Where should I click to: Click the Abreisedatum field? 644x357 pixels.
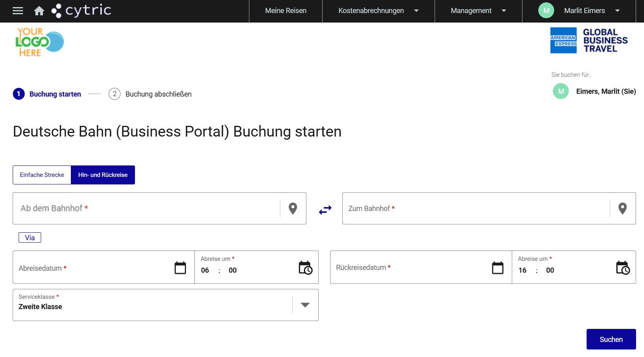click(104, 267)
